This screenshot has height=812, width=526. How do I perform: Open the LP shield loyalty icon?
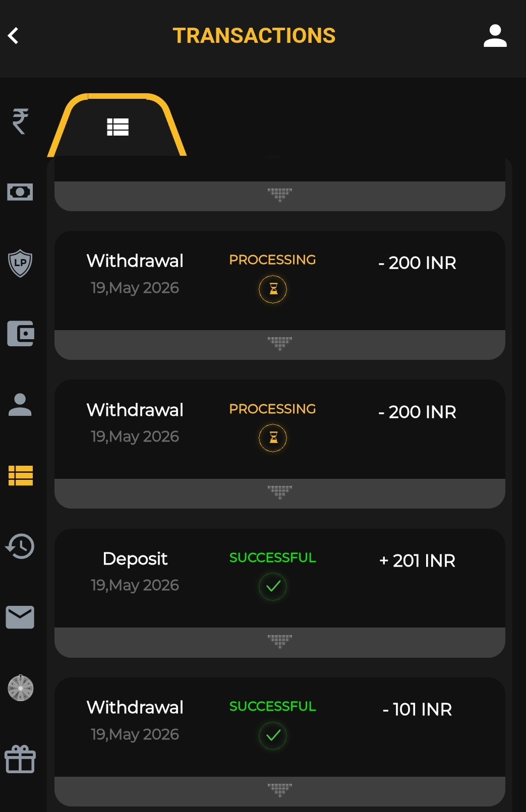(x=20, y=263)
